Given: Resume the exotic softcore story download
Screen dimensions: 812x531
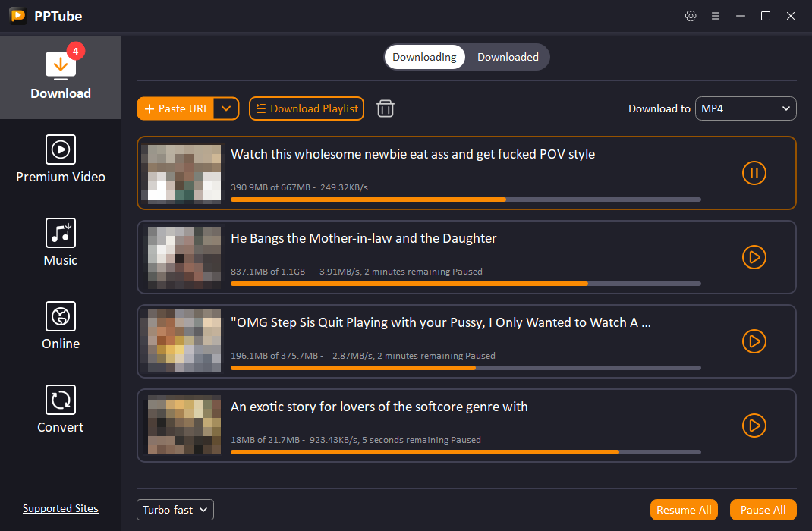Looking at the screenshot, I should [x=754, y=426].
